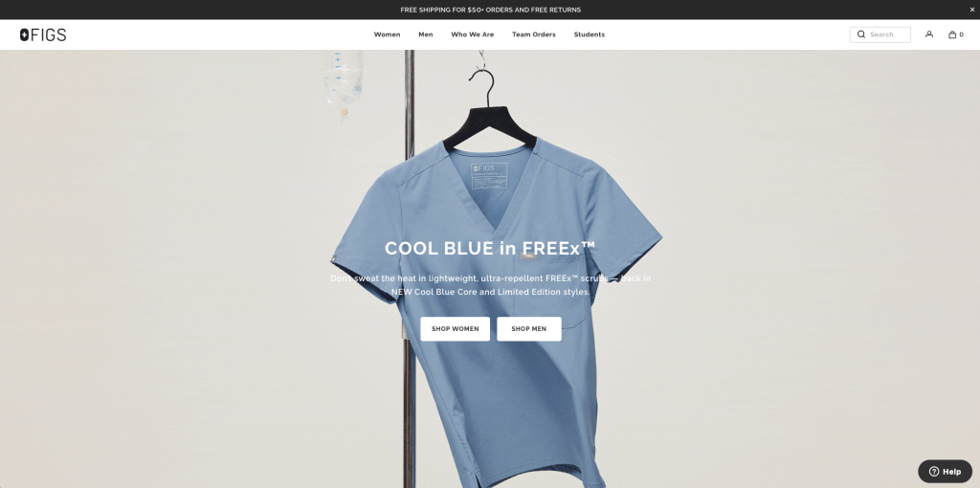Click the SHOP MEN button

(528, 328)
